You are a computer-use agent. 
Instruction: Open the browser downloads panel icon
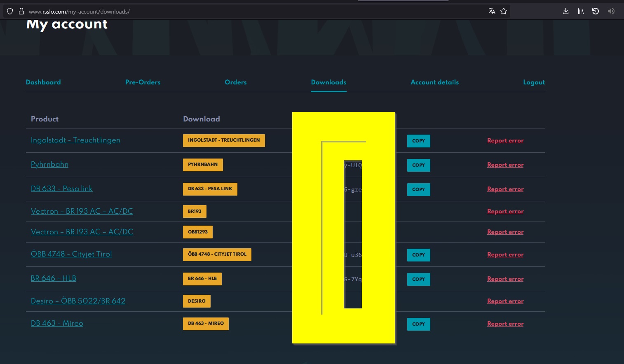click(x=566, y=11)
